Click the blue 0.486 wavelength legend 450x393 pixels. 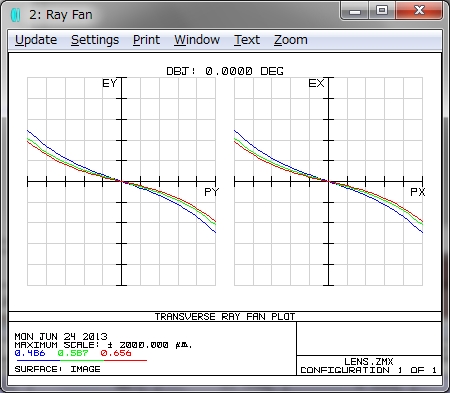30,353
